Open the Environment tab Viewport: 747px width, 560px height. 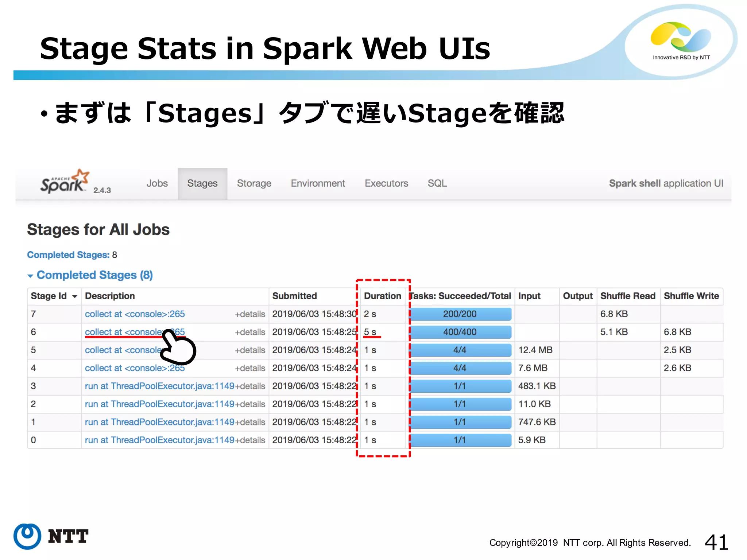click(318, 183)
